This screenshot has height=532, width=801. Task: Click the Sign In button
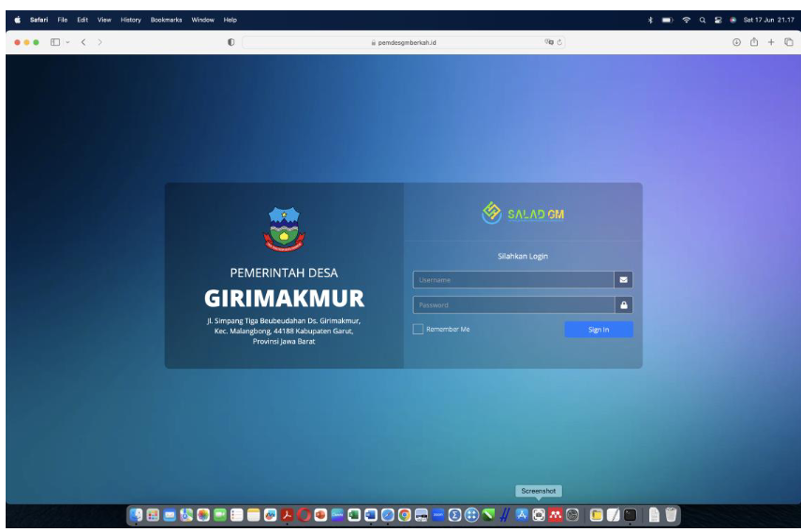coord(598,329)
